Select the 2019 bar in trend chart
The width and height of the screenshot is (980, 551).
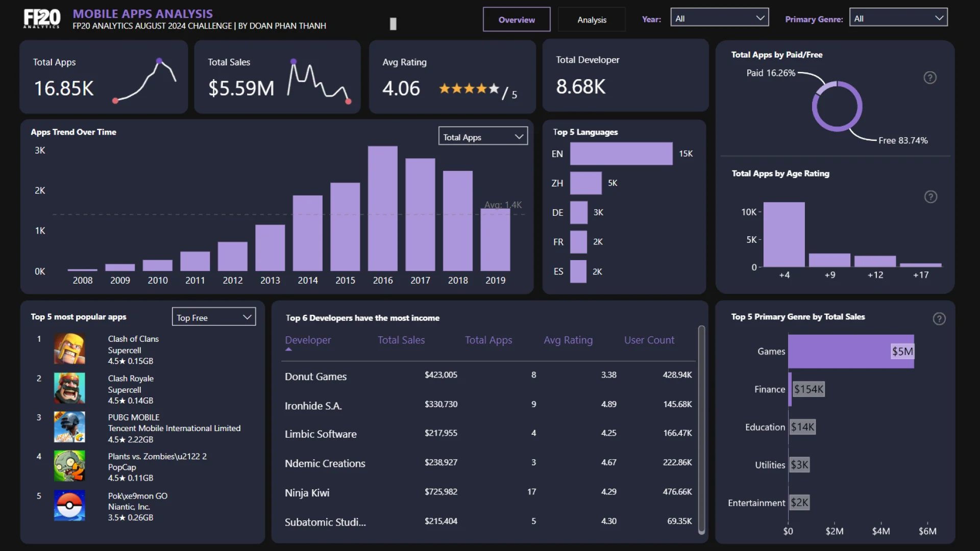pyautogui.click(x=495, y=240)
